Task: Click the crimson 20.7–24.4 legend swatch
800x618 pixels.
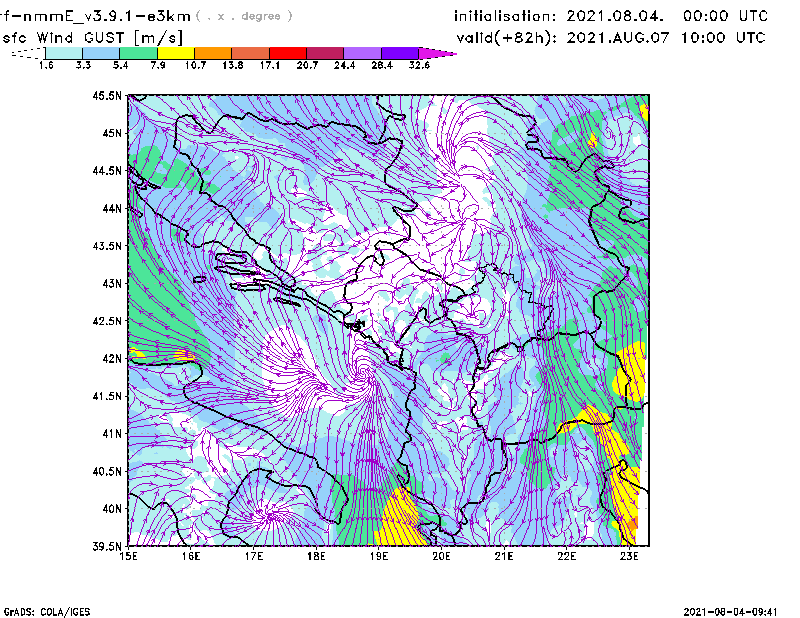Action: pyautogui.click(x=325, y=53)
